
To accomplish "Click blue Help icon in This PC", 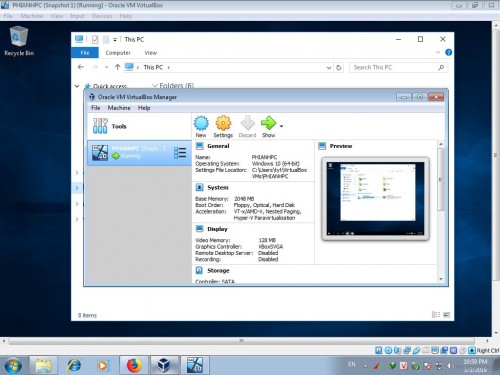I will (448, 52).
